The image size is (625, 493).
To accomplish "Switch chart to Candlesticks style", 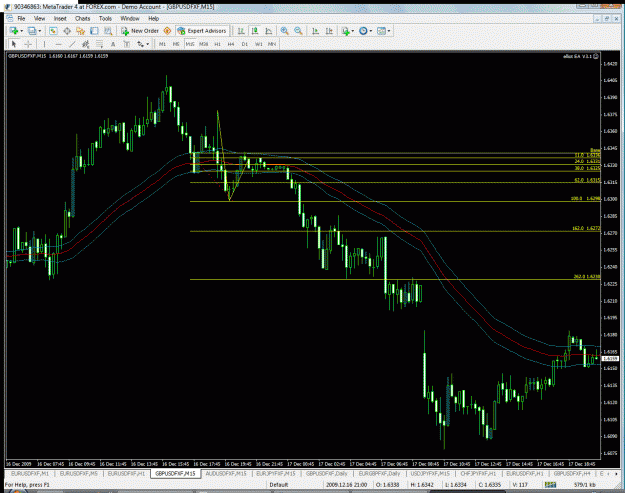I will 255,31.
